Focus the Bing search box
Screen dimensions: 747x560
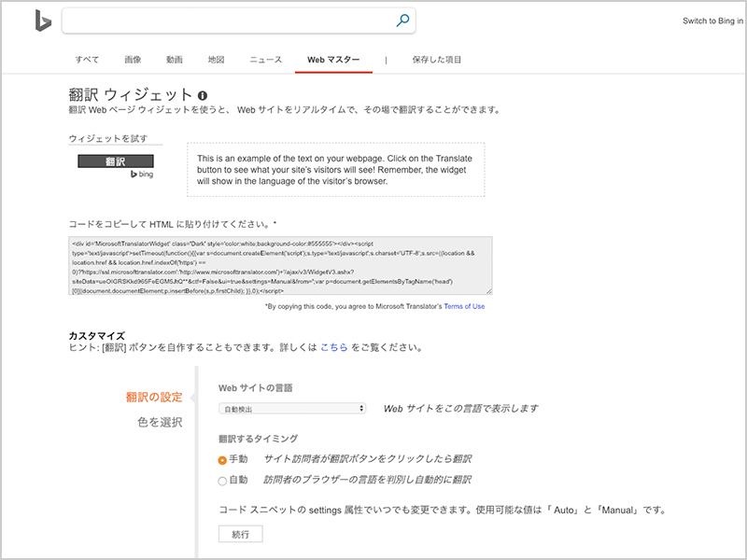[238, 21]
